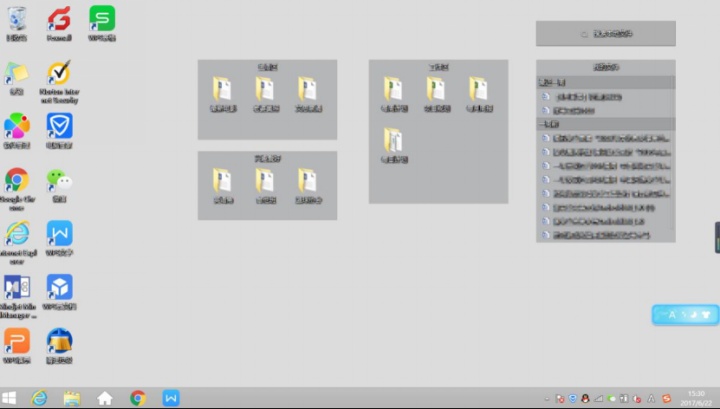Image resolution: width=720 pixels, height=409 pixels.
Task: Open File Explorer from the taskbar
Action: [71, 398]
